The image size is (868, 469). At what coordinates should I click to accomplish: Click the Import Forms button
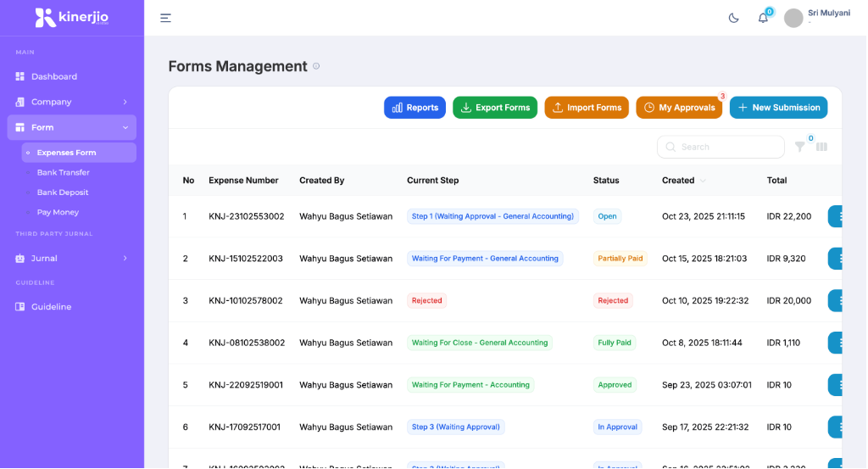(x=587, y=108)
